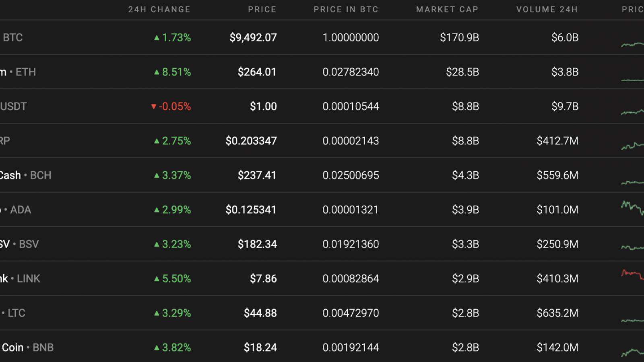Click the BTC price value 1.00000000
Screen dimensions: 644x362
351,38
